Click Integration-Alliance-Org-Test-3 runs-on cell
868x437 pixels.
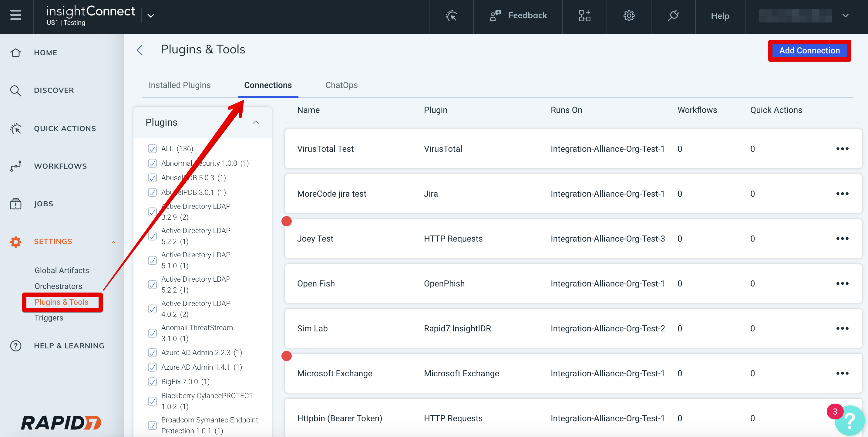[x=607, y=239]
